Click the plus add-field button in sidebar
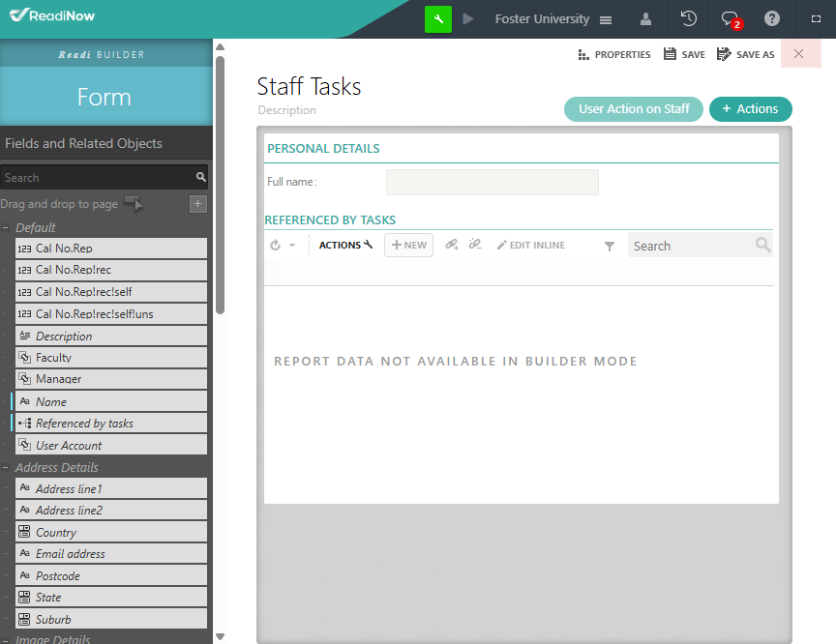The height and width of the screenshot is (644, 836). coord(197,203)
